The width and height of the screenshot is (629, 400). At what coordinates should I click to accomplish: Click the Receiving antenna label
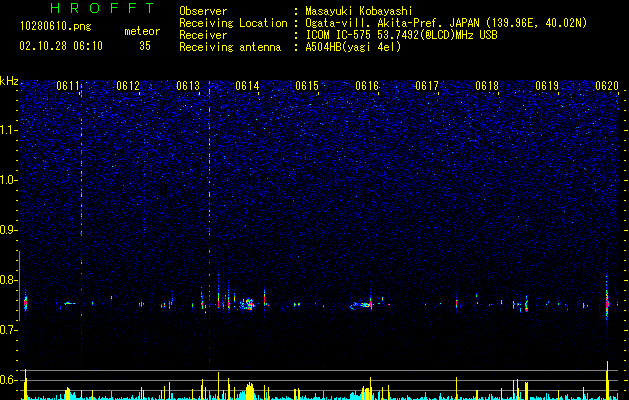coord(230,47)
